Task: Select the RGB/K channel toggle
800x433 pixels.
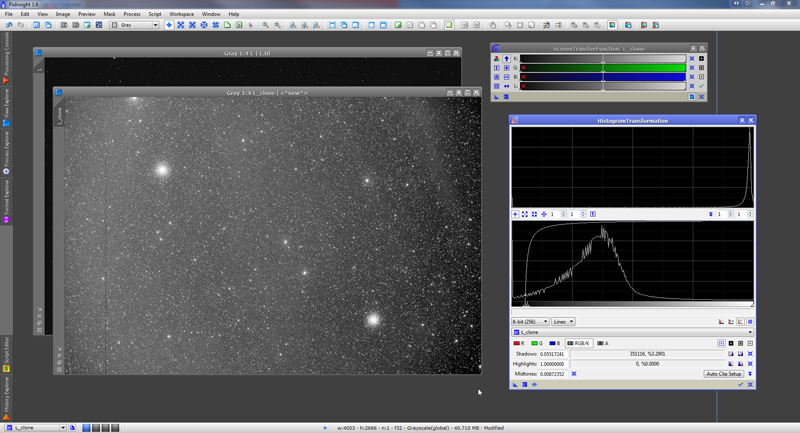Action: coord(580,343)
